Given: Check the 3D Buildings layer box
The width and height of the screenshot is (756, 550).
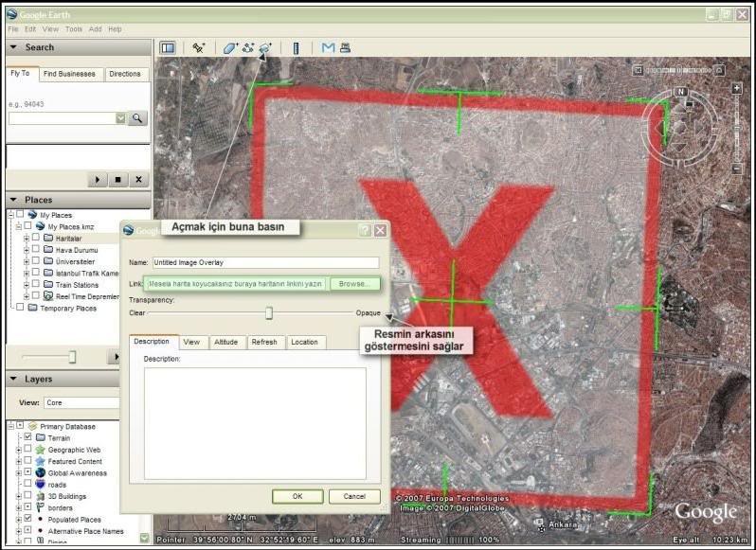Looking at the screenshot, I should [27, 495].
